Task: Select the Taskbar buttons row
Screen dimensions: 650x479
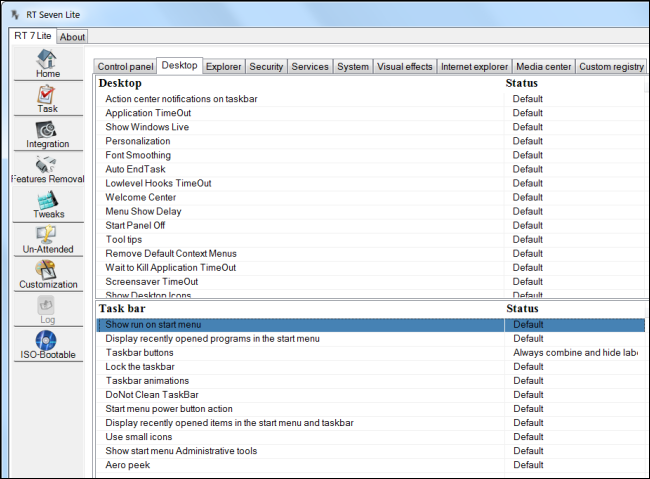Action: click(371, 353)
